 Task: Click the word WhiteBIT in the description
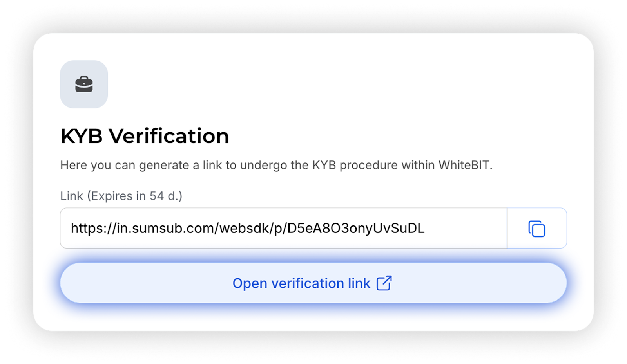coord(464,165)
